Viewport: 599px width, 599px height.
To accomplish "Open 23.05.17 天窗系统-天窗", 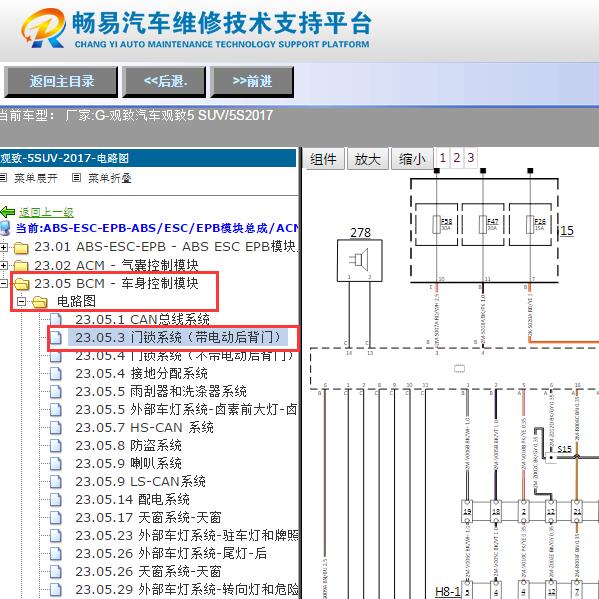I will pos(148,517).
